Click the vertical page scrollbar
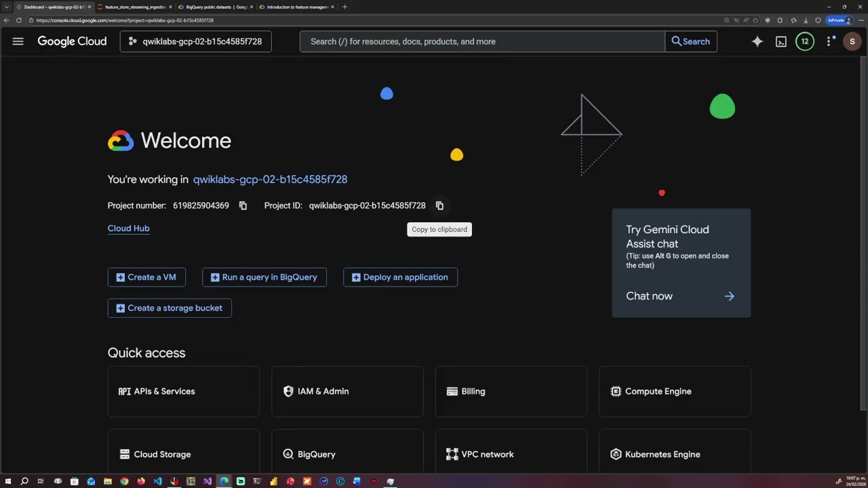Image resolution: width=868 pixels, height=488 pixels. [x=864, y=234]
